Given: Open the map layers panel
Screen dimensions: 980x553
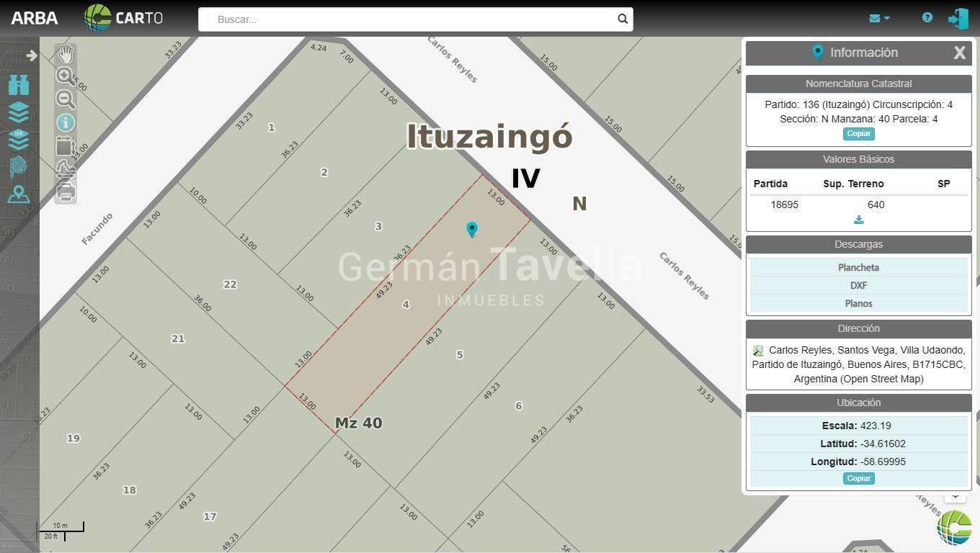Looking at the screenshot, I should [19, 112].
